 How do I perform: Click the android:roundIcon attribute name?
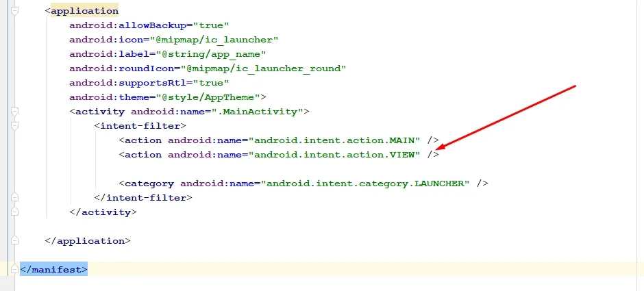click(121, 68)
